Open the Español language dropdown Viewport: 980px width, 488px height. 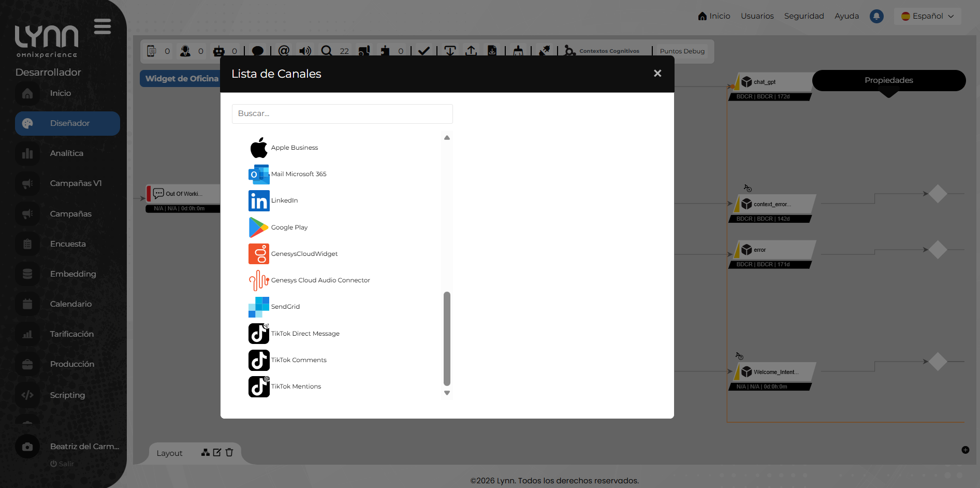point(928,16)
